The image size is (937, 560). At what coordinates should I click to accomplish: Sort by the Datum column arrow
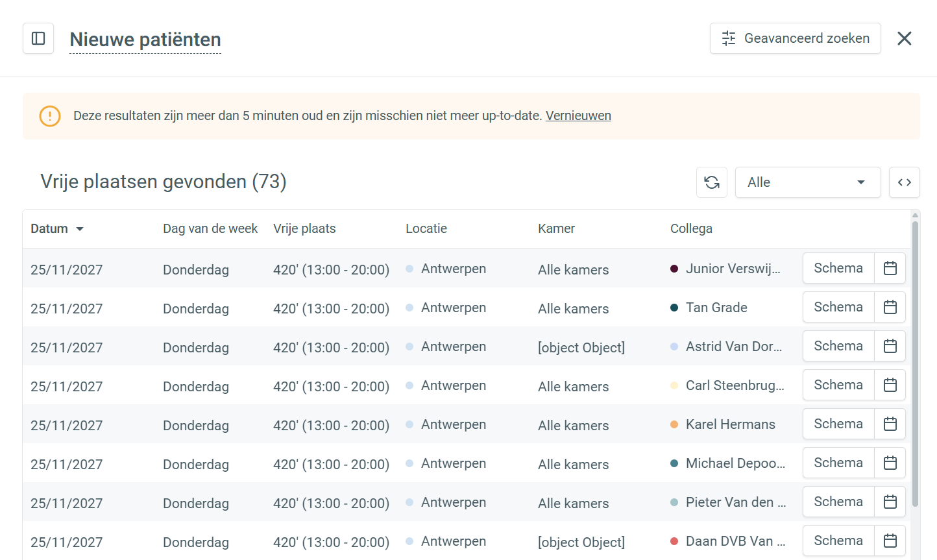80,229
